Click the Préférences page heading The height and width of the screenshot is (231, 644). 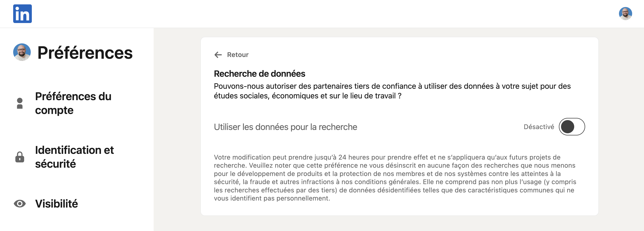[x=85, y=53]
